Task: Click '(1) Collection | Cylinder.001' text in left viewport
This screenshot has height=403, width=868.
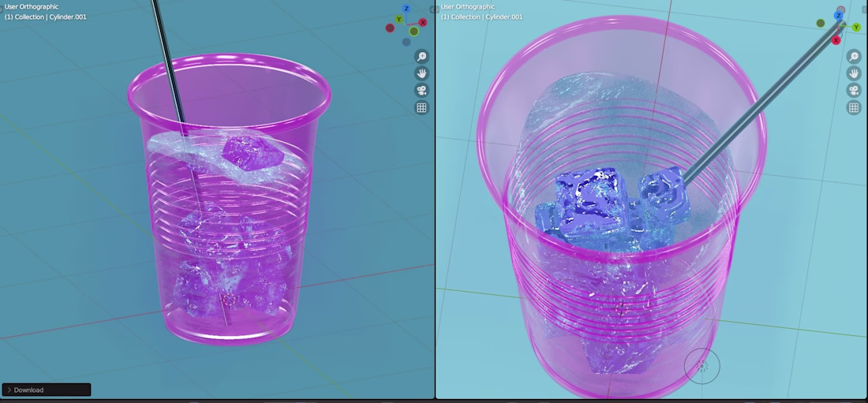Action: click(x=46, y=17)
